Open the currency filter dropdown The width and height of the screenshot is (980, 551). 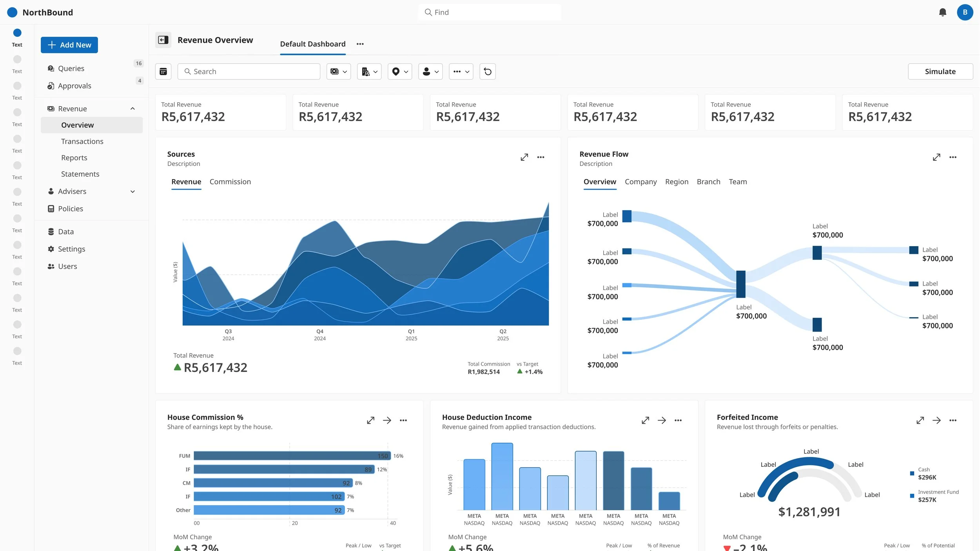(339, 71)
